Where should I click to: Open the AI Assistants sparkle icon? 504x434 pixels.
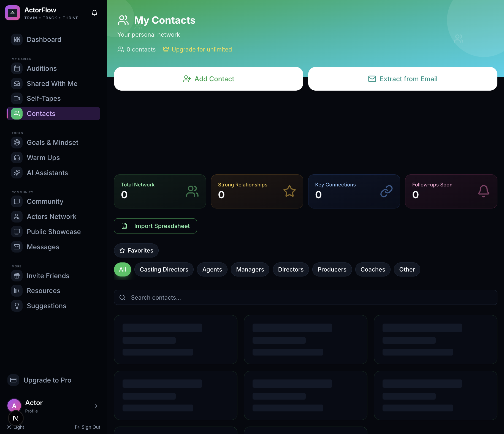17,173
